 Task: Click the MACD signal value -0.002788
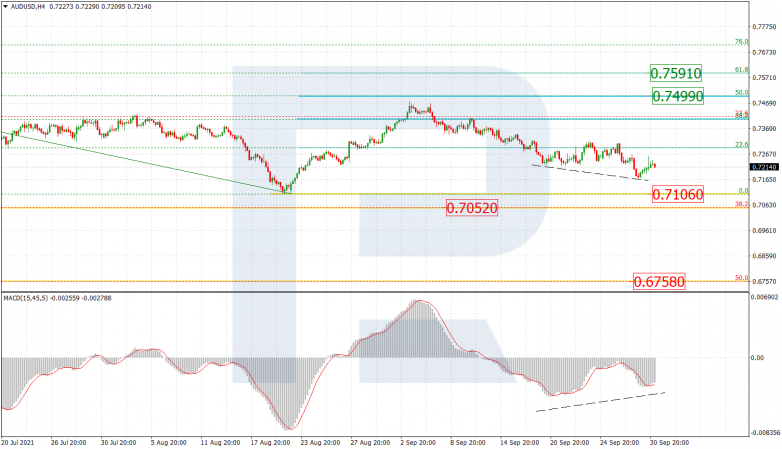97,298
